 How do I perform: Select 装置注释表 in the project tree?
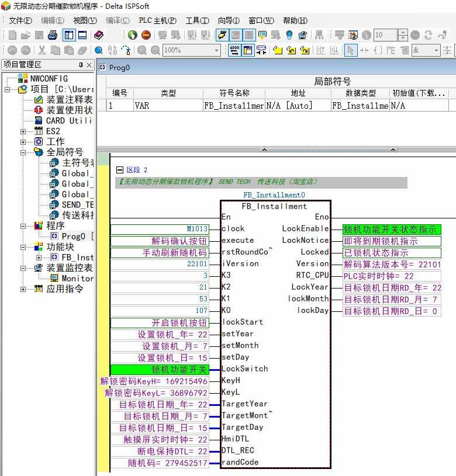click(x=69, y=99)
